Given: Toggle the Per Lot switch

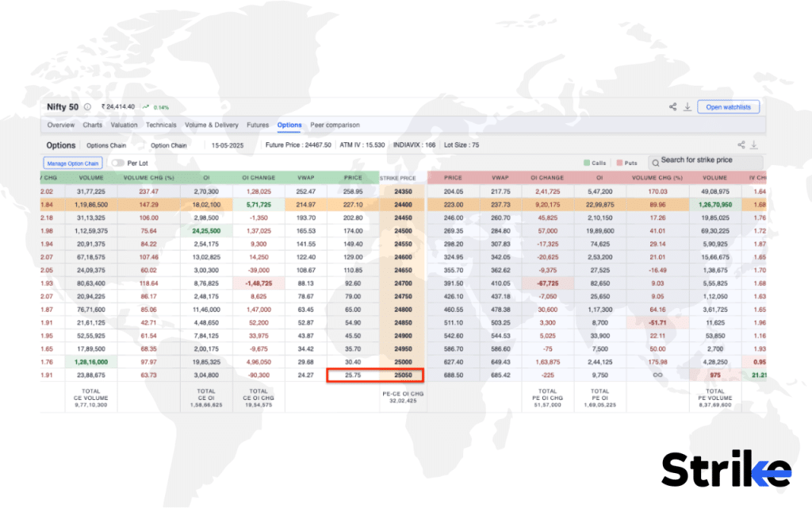Looking at the screenshot, I should pos(118,163).
